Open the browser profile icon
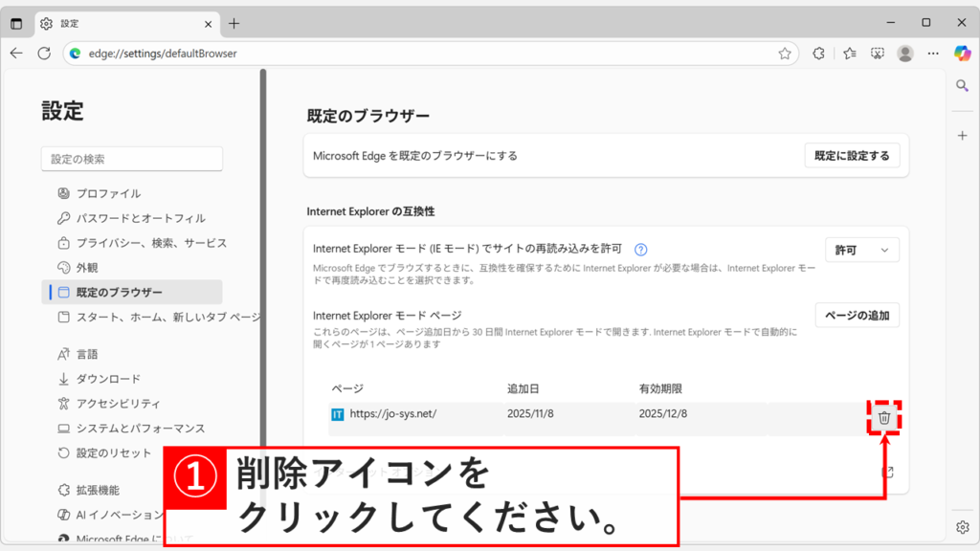The height and width of the screenshot is (551, 980). click(x=905, y=54)
